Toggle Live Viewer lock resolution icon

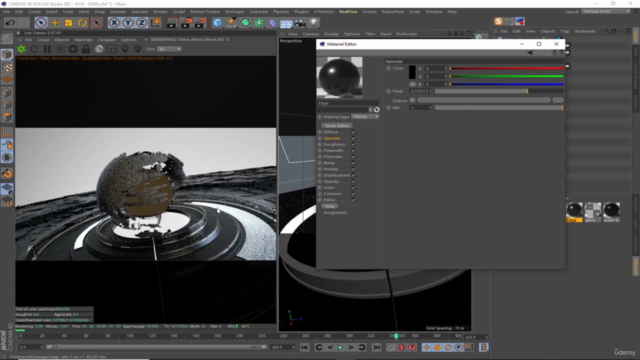86,49
